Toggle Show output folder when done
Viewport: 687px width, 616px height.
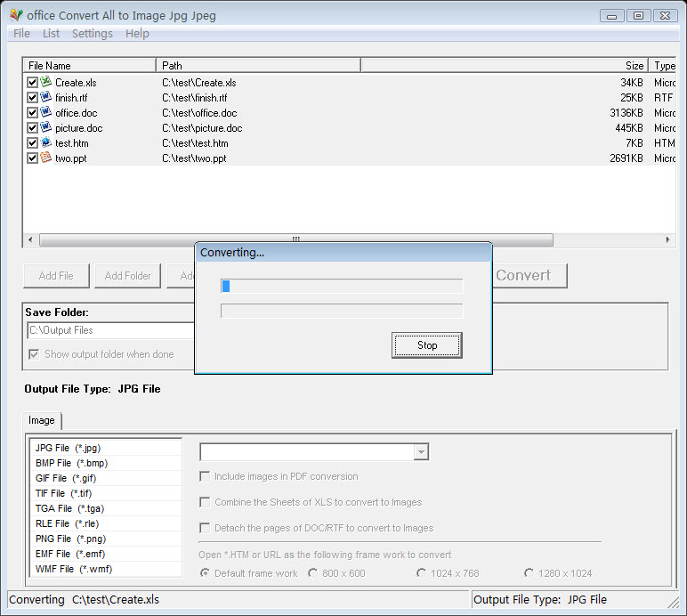34,354
